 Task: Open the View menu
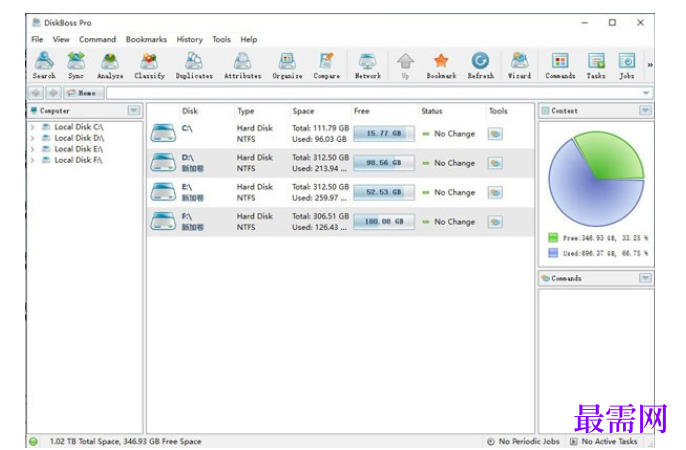click(61, 39)
